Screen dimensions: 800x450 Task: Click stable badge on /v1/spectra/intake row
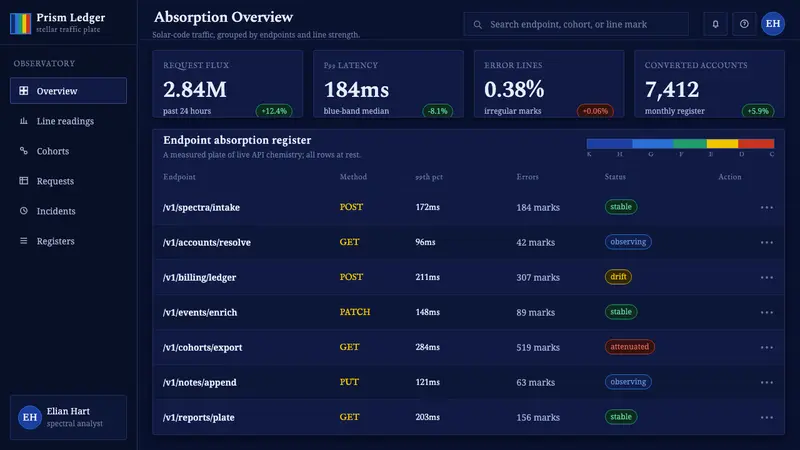(x=621, y=207)
